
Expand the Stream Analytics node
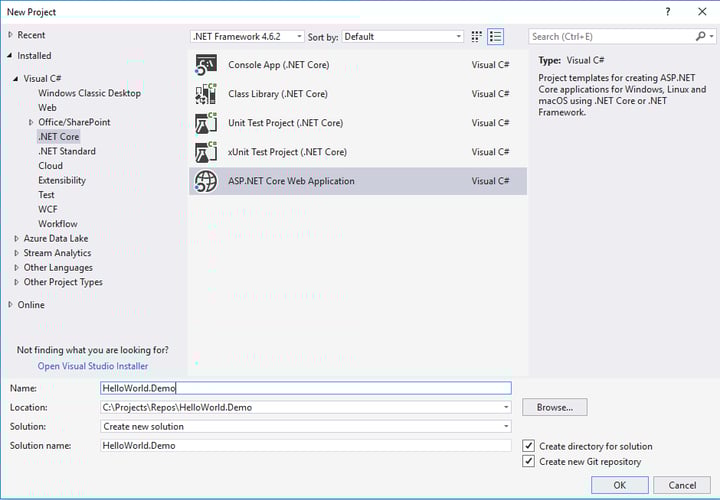[x=16, y=253]
